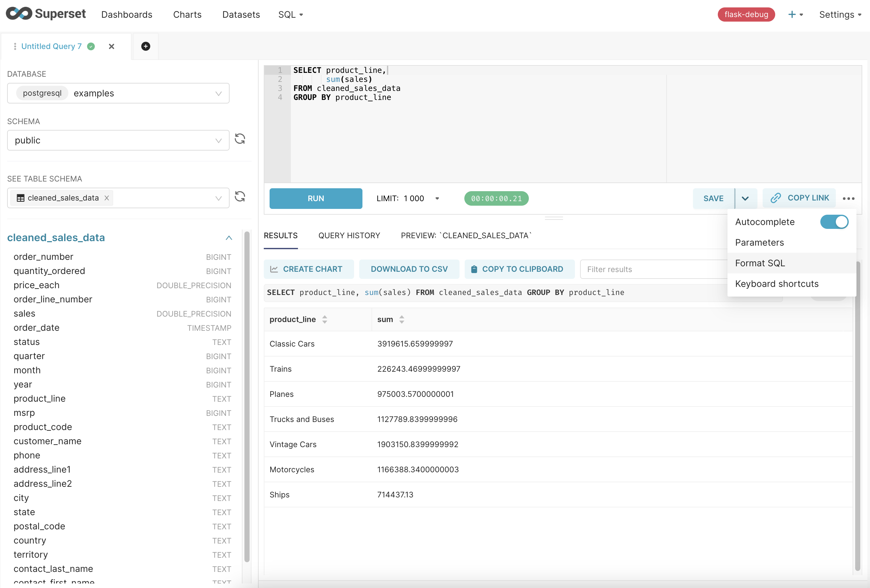Switch to the Query History tab

click(349, 235)
